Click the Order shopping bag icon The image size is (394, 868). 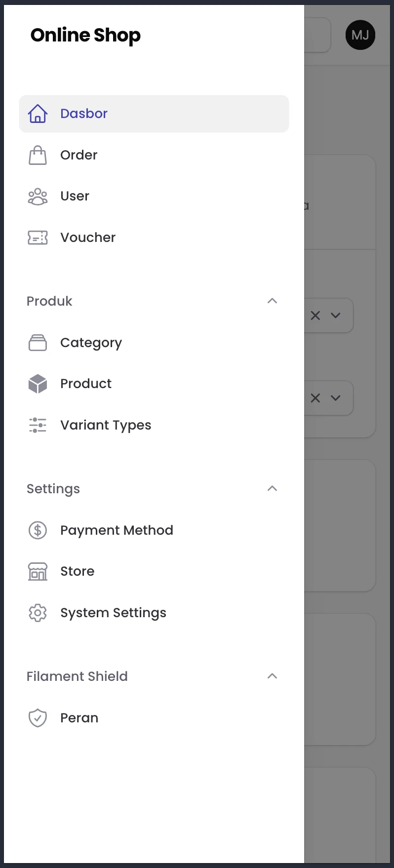(38, 155)
